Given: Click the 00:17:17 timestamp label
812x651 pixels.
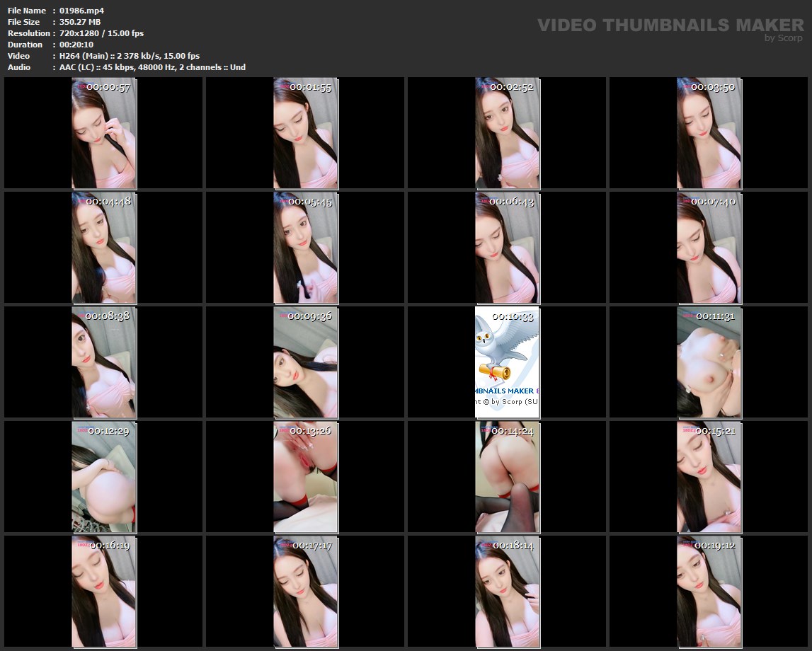Looking at the screenshot, I should click(311, 546).
